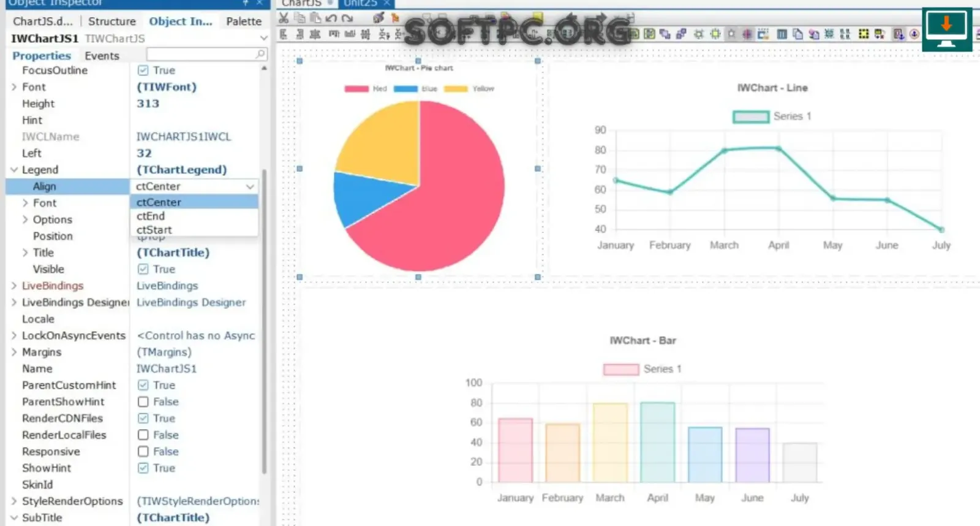The width and height of the screenshot is (980, 526).
Task: Expand the top-level Font property
Action: (14, 87)
